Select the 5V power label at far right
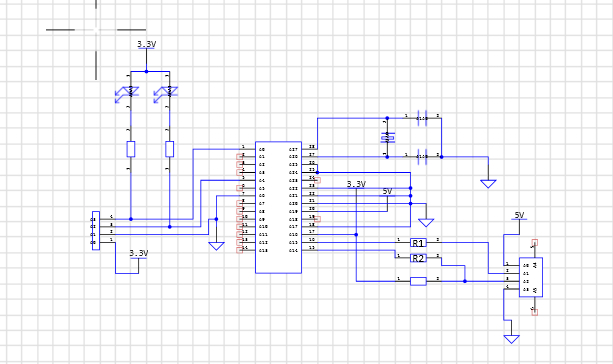This screenshot has width=613, height=364. [x=519, y=215]
